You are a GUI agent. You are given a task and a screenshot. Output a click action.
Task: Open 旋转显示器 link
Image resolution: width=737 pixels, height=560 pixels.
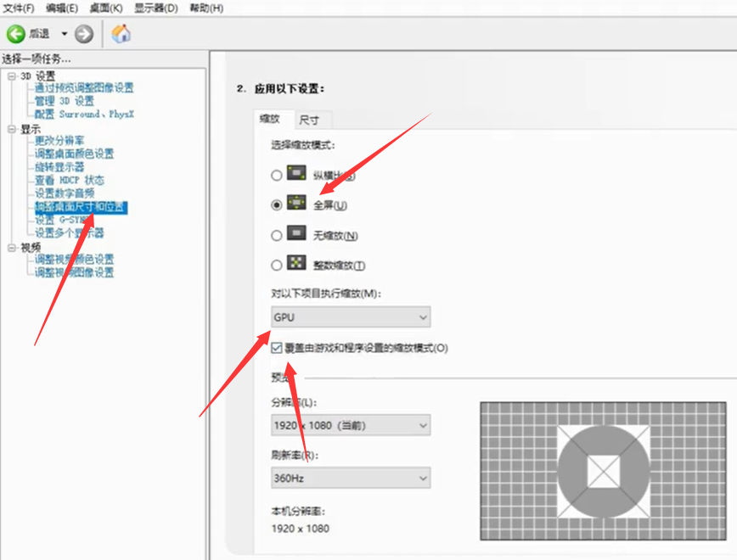pyautogui.click(x=59, y=167)
